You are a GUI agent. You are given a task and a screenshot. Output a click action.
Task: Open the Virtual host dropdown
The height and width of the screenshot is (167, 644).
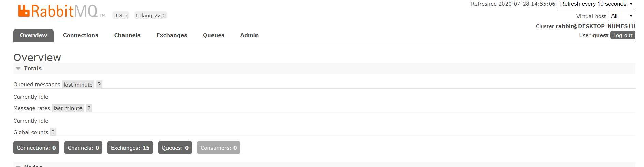coord(621,16)
